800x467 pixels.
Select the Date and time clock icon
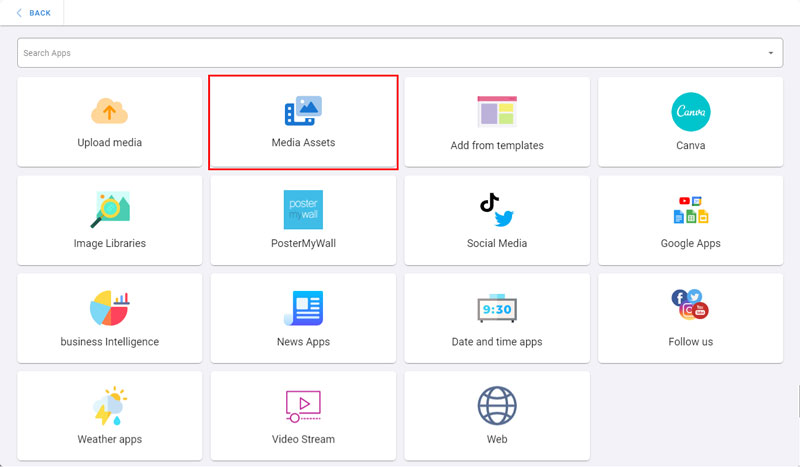coord(497,308)
